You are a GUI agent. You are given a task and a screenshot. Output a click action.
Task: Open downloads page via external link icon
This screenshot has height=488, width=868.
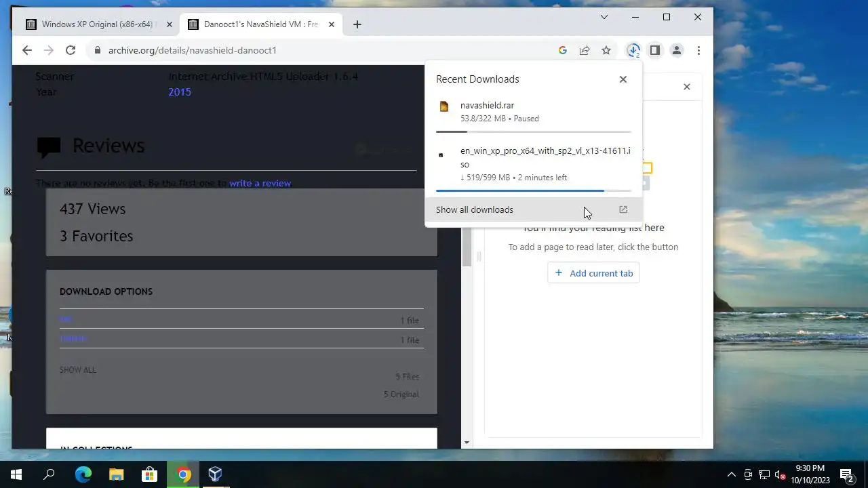click(623, 210)
